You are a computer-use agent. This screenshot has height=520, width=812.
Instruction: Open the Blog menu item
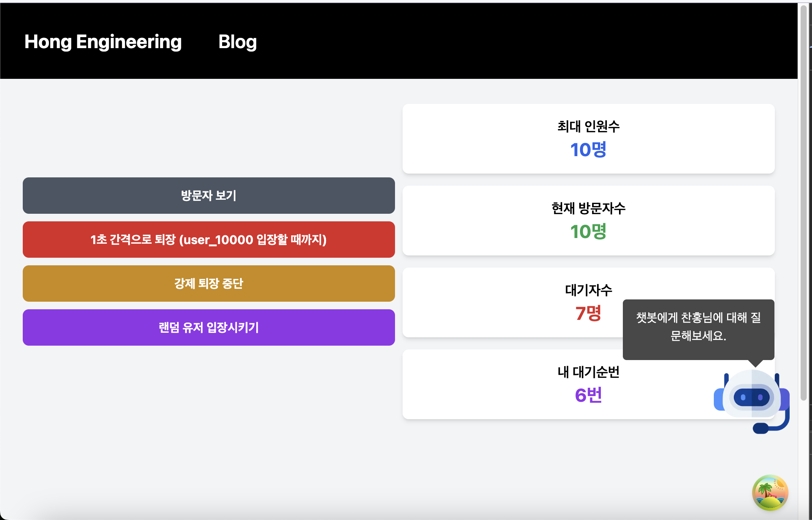click(x=237, y=42)
